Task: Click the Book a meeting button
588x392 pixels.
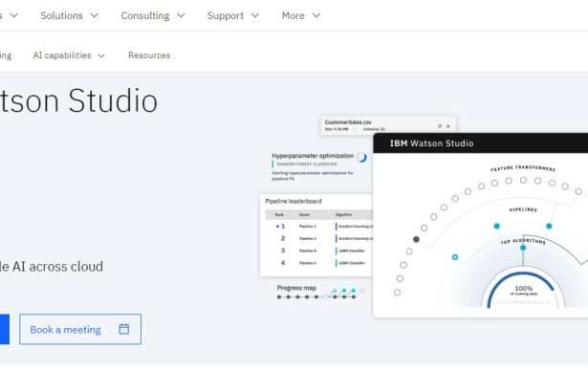Action: pos(80,329)
